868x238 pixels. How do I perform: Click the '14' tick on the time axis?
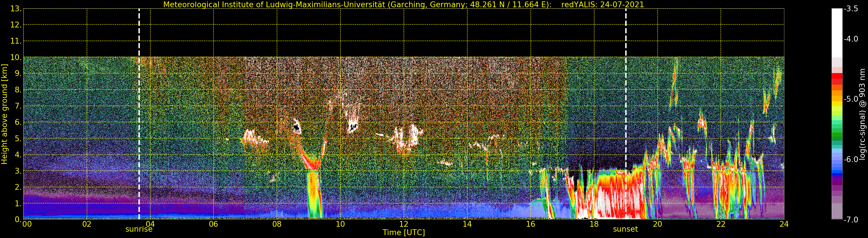click(467, 224)
